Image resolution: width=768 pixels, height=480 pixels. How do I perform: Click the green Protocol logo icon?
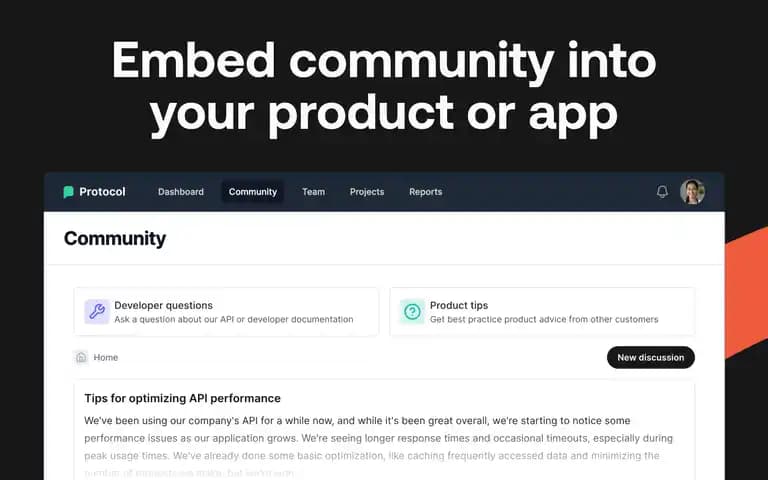pos(69,192)
